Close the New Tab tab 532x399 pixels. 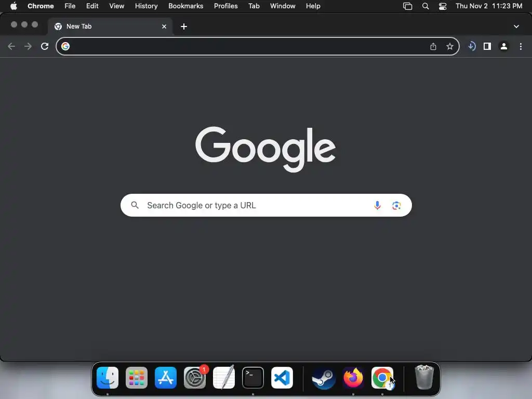pyautogui.click(x=164, y=26)
